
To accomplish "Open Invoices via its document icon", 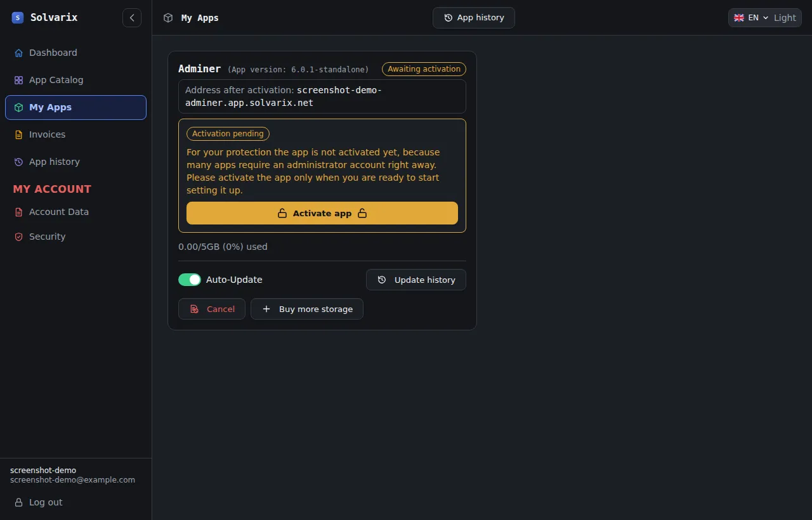I will point(19,134).
